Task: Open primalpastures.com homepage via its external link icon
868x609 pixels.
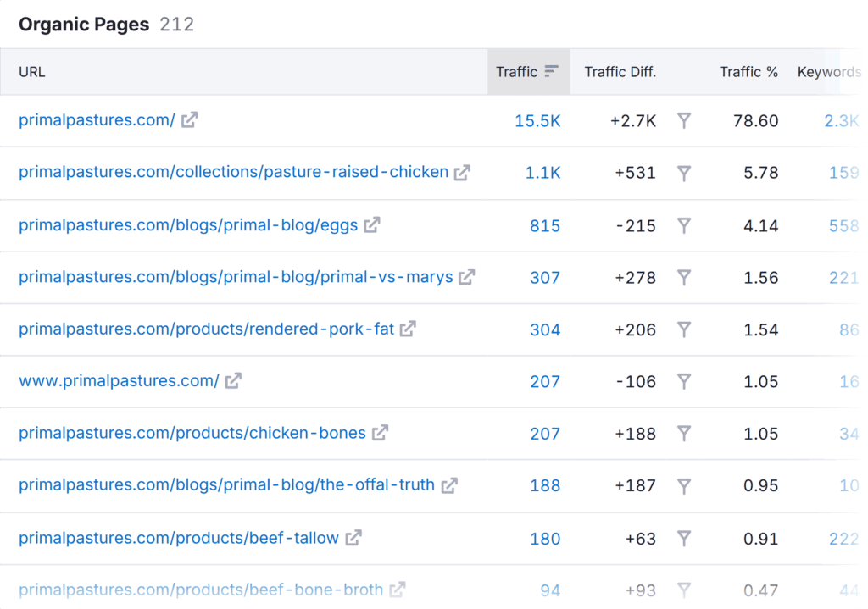Action: click(188, 120)
